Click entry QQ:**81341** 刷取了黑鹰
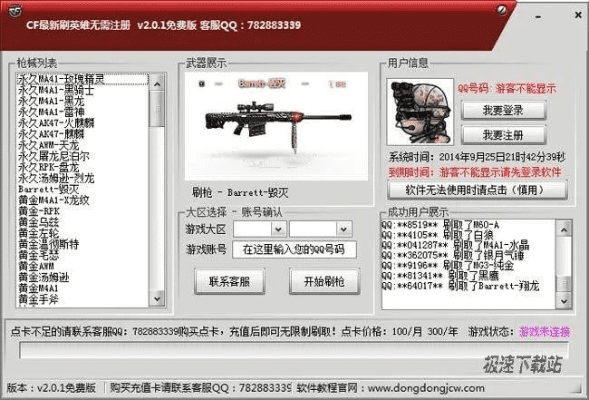The height and width of the screenshot is (400, 589). tap(440, 276)
